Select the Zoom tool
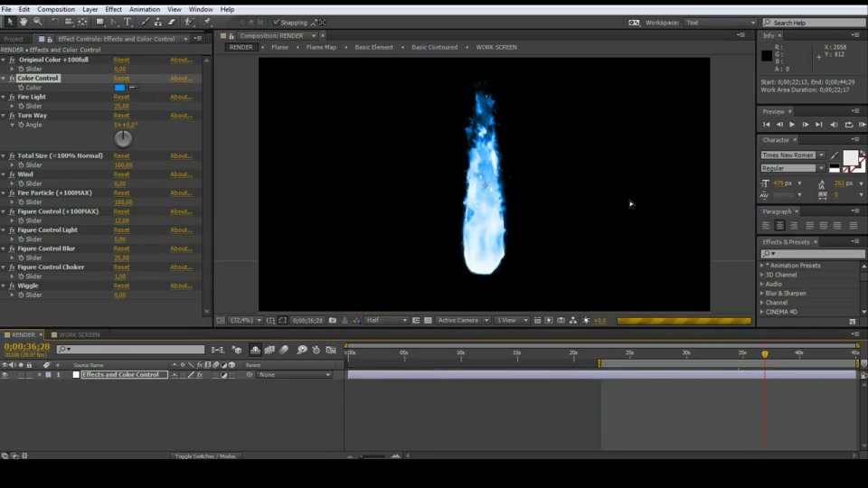The height and width of the screenshot is (488, 868). (x=38, y=22)
